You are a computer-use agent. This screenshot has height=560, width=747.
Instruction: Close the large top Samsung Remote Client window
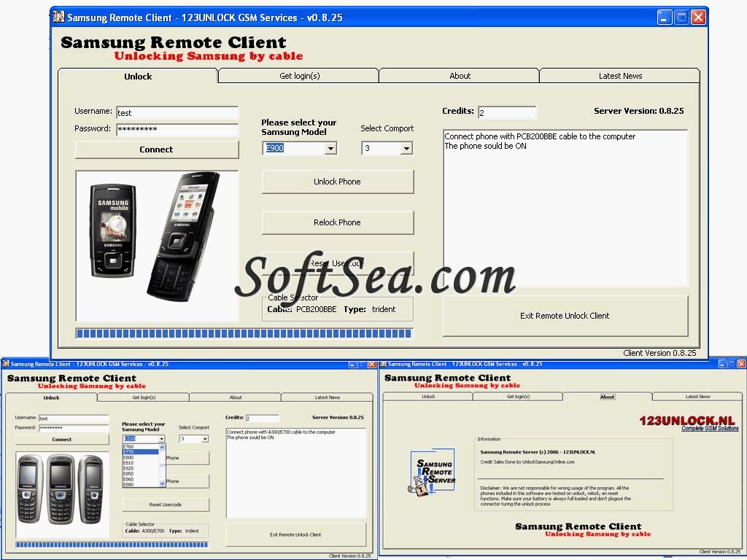point(698,17)
